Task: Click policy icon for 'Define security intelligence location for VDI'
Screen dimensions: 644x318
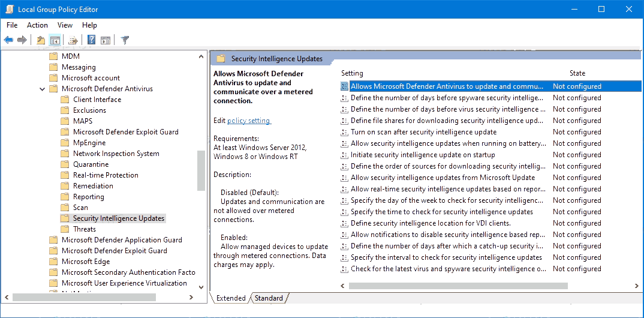Action: point(344,224)
